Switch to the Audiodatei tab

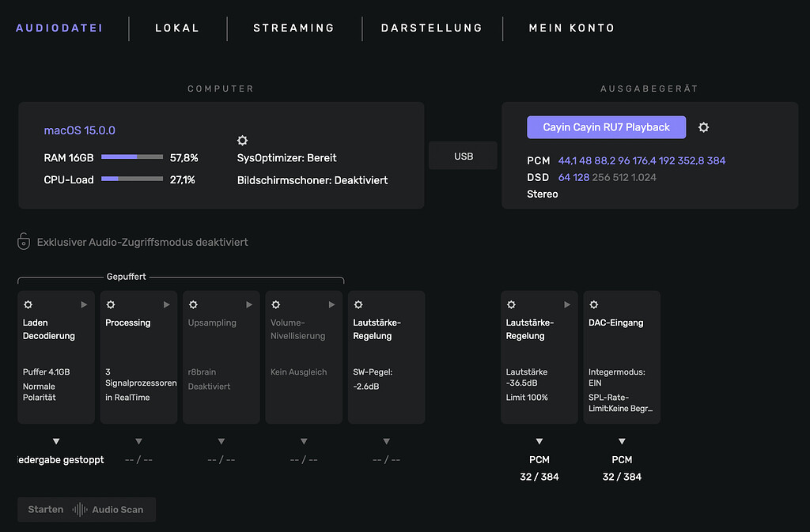click(x=59, y=28)
